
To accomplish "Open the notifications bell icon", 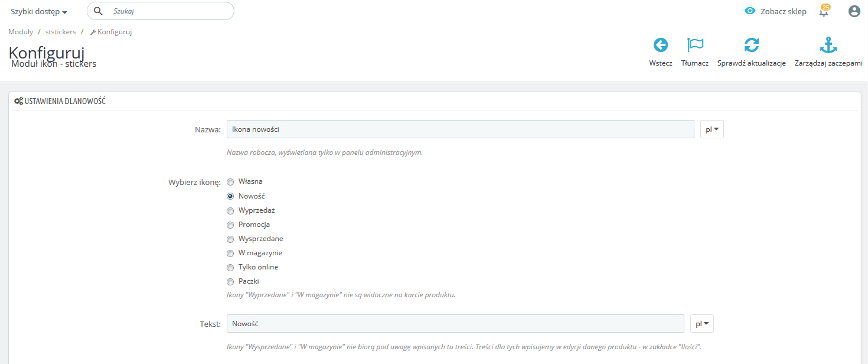I will (824, 11).
